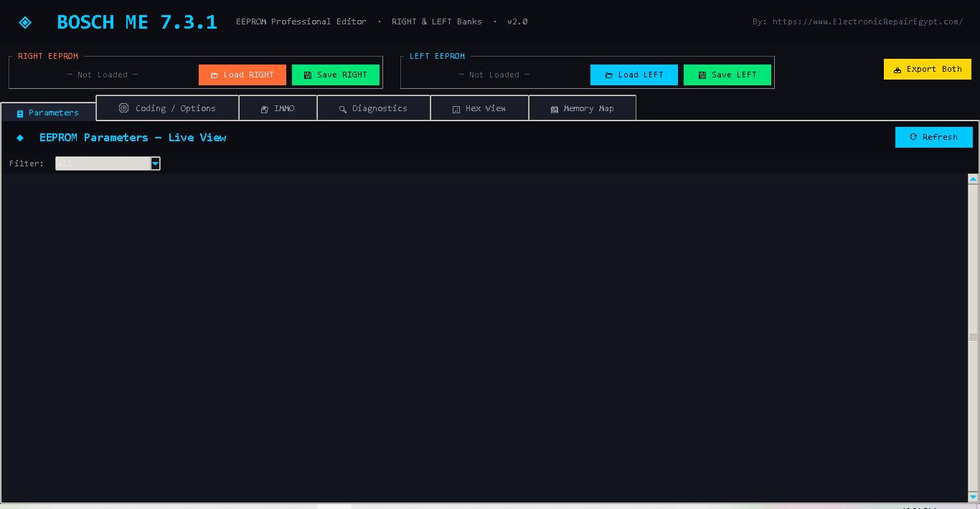Click the 'BOSCH ME 7.3.1' title text
The image size is (980, 509).
point(137,22)
